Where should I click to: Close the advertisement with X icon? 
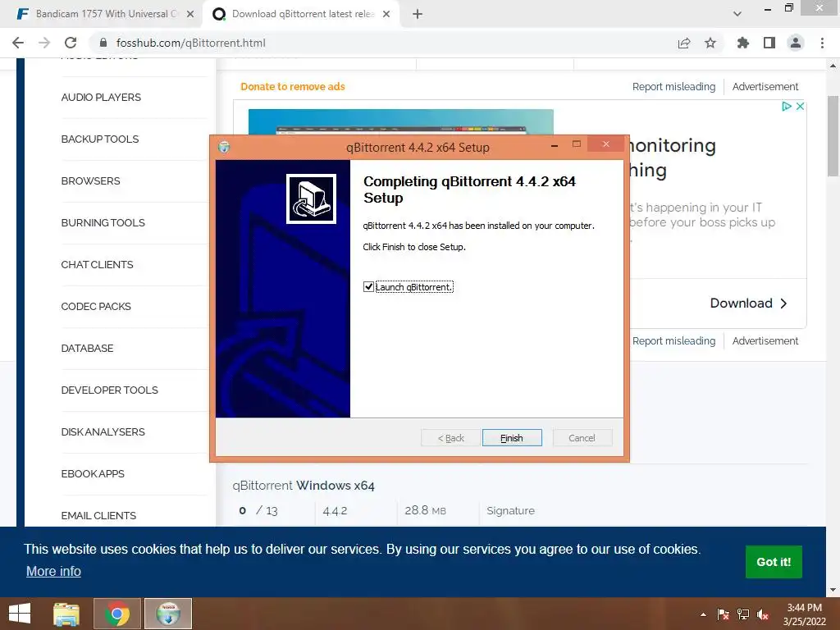click(x=800, y=106)
